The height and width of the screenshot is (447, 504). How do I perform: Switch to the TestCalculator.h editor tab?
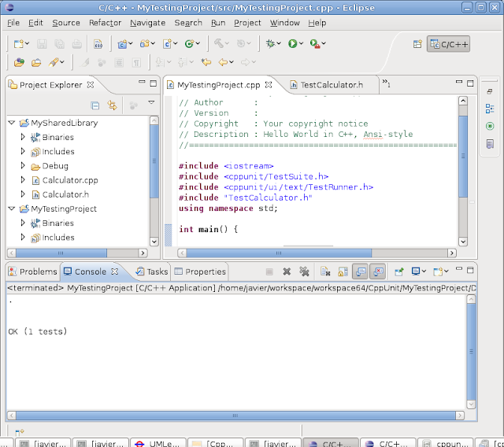click(331, 85)
